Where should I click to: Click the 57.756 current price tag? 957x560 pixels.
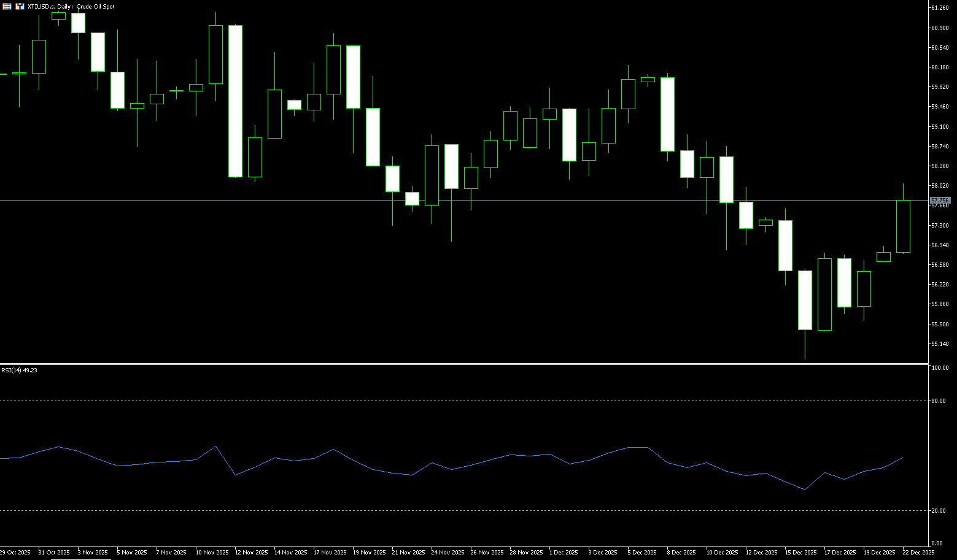(940, 201)
